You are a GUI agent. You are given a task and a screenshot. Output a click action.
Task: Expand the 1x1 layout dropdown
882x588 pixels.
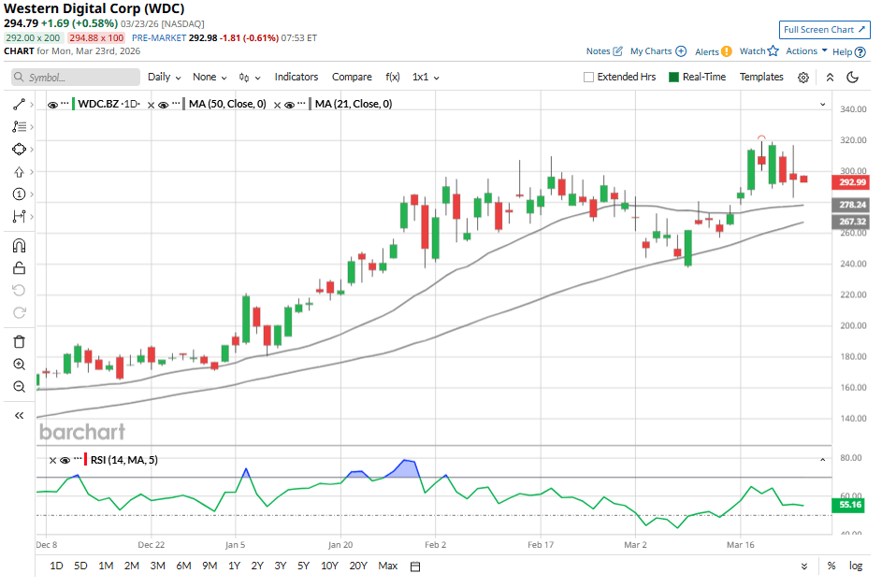click(x=425, y=77)
